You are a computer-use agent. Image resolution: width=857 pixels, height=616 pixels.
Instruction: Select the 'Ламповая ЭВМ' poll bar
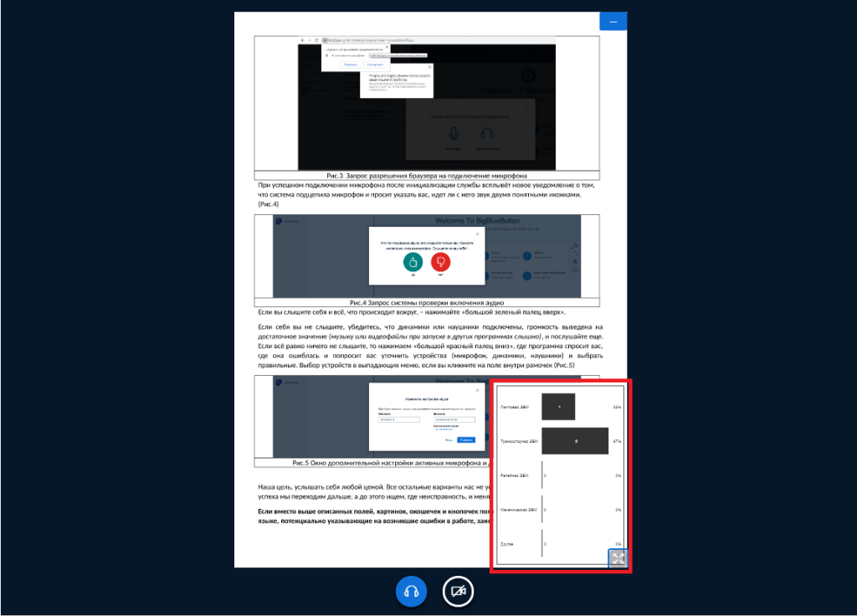coord(557,407)
